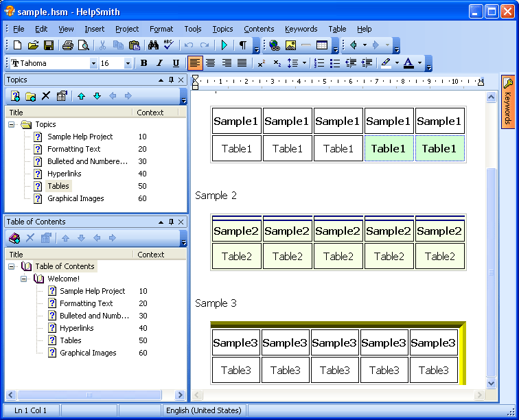The image size is (519, 420).
Task: Add new heading book icon in Contents panel
Action: tap(14, 238)
